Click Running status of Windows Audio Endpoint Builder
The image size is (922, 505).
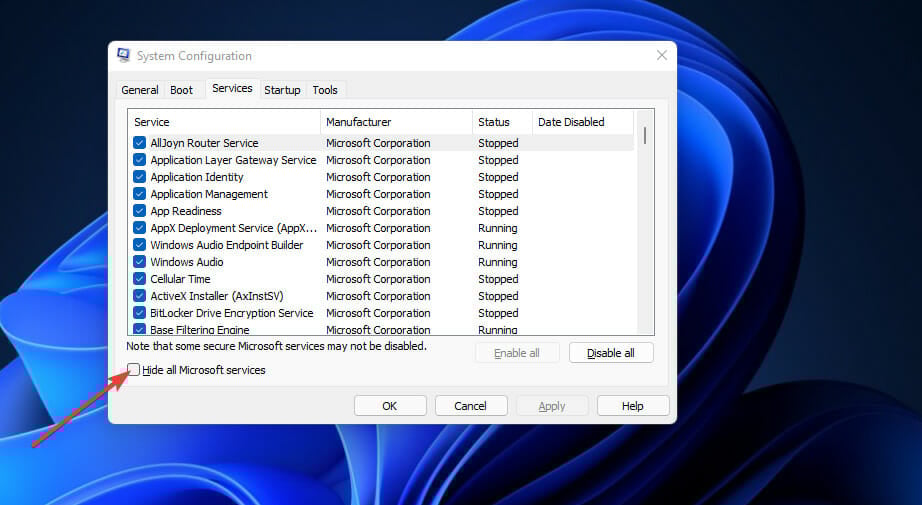coord(497,245)
